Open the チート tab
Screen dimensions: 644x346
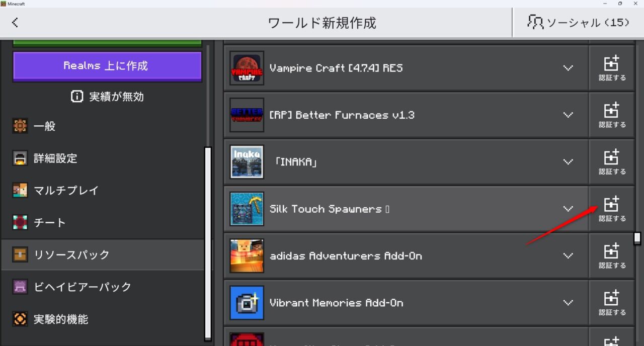point(103,223)
